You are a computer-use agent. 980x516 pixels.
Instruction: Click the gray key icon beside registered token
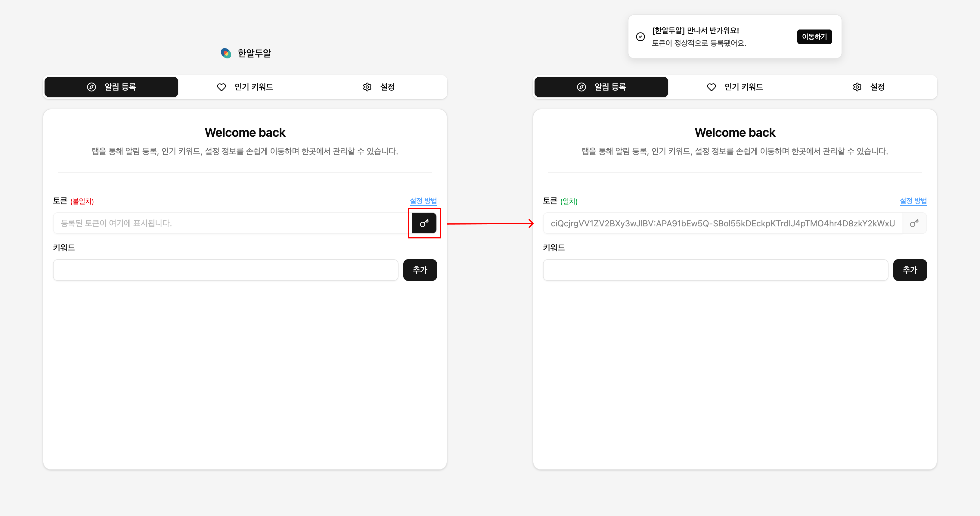pos(914,223)
